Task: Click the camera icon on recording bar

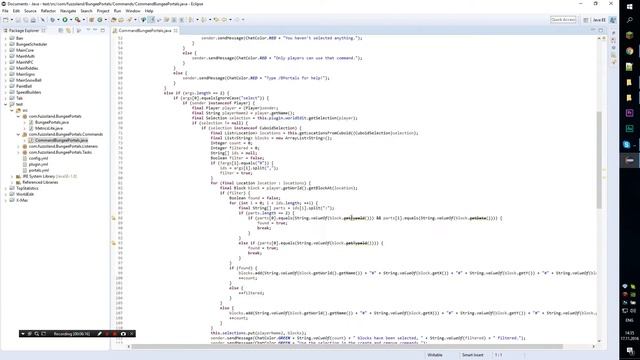Action: pos(123,334)
